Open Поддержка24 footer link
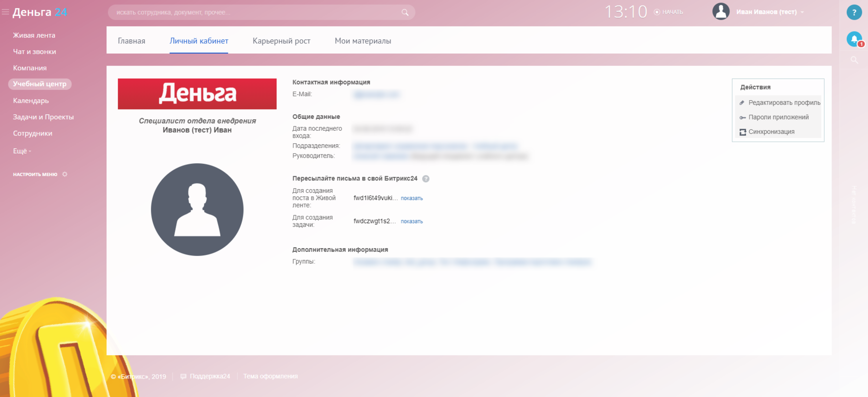The image size is (868, 397). click(x=210, y=376)
